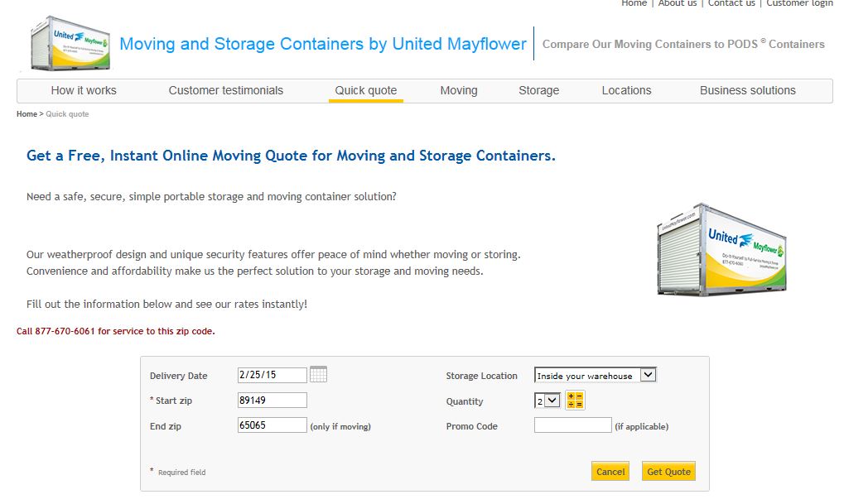Viewport: 844px width, 504px height.
Task: Click the yellow quantity calculator icon
Action: (x=575, y=401)
